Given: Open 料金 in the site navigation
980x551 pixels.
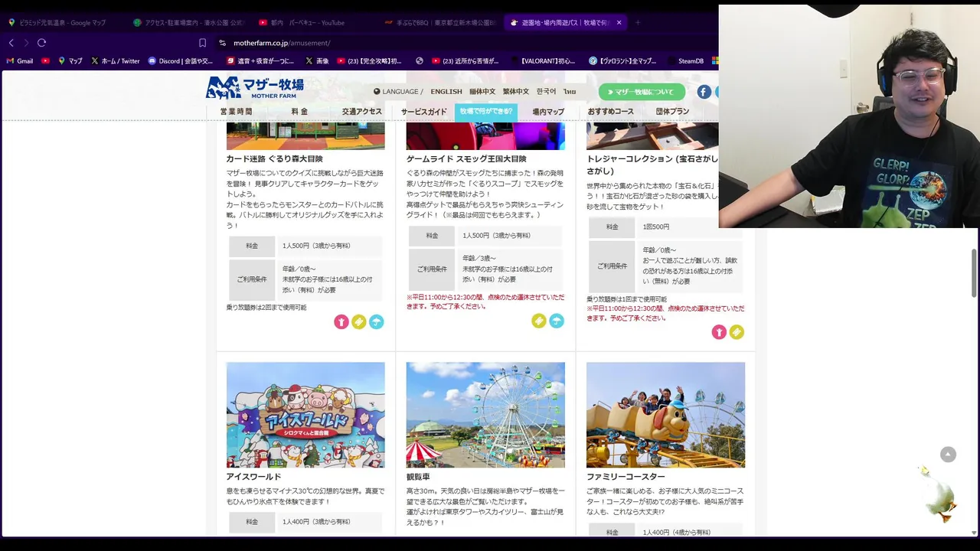Looking at the screenshot, I should (299, 112).
